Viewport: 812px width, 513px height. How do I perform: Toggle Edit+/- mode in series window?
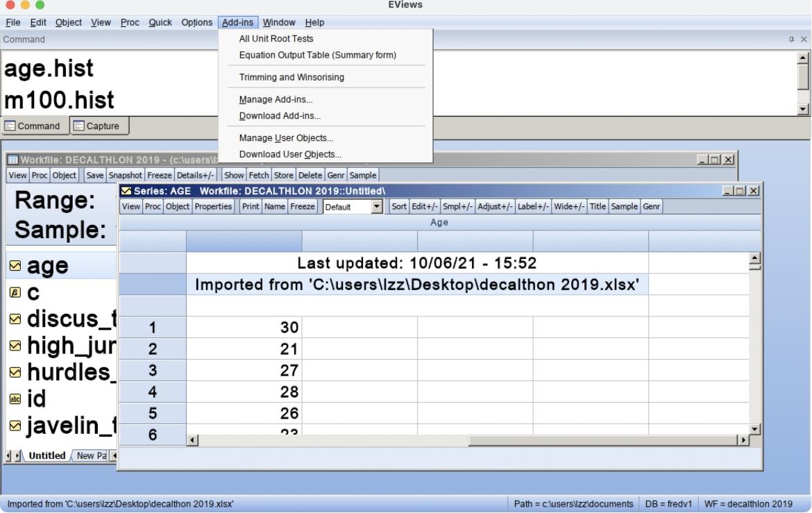[425, 206]
